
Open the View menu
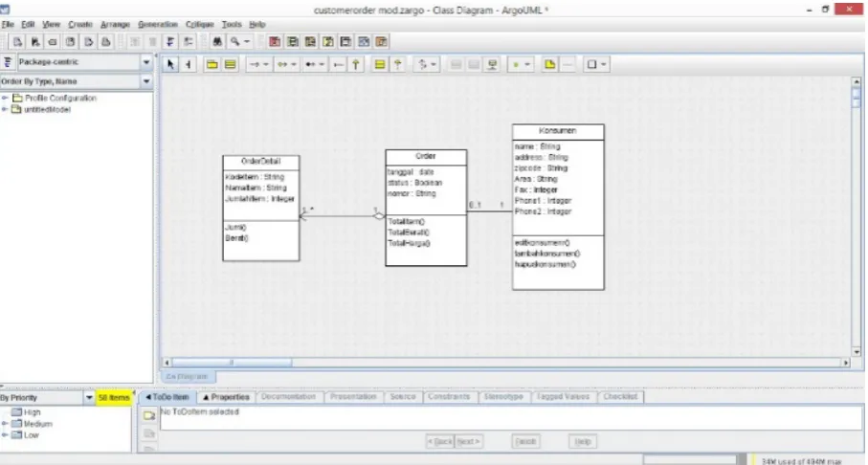pos(51,24)
